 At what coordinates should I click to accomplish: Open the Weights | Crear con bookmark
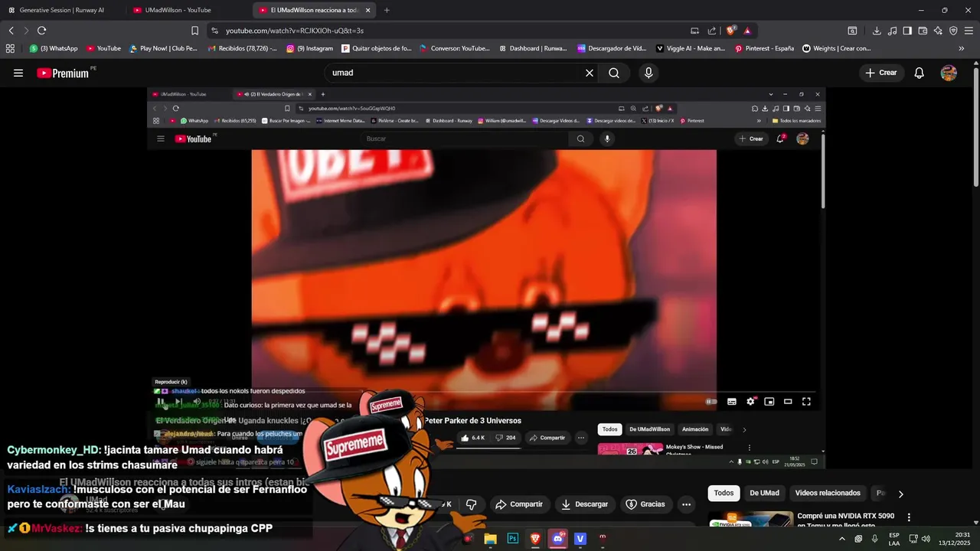[837, 48]
